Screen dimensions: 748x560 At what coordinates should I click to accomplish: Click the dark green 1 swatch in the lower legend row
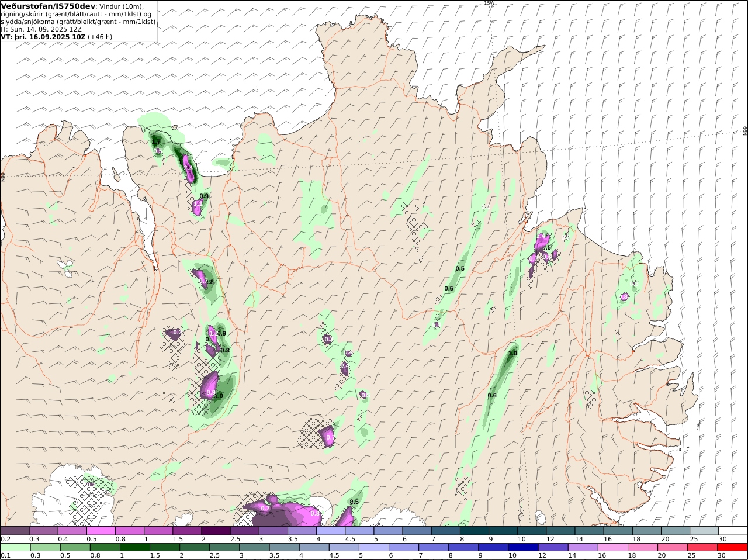click(134, 547)
